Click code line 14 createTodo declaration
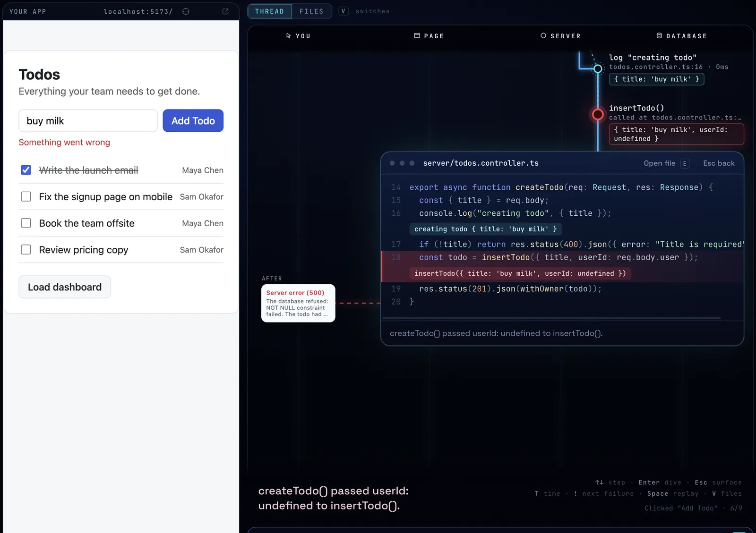The width and height of the screenshot is (756, 533). pos(562,187)
